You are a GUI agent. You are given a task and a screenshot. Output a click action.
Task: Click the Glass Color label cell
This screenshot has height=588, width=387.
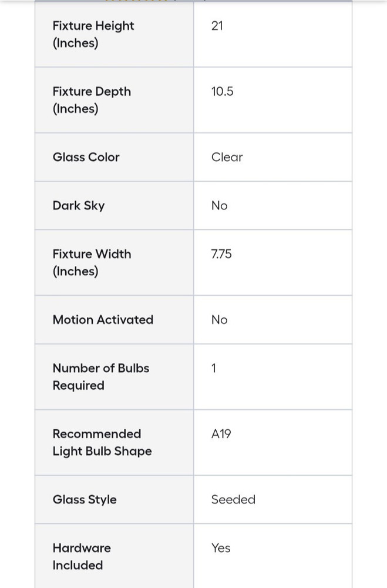point(86,157)
